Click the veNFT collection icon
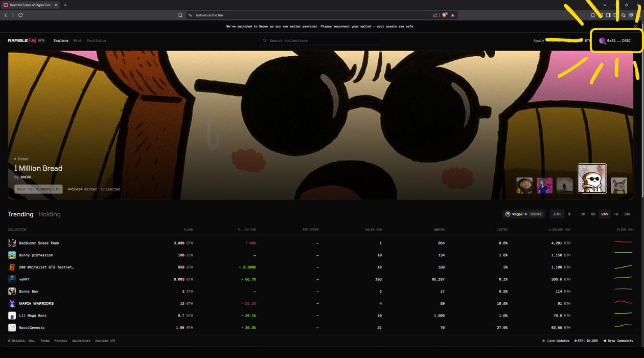The image size is (644, 358). tap(12, 279)
